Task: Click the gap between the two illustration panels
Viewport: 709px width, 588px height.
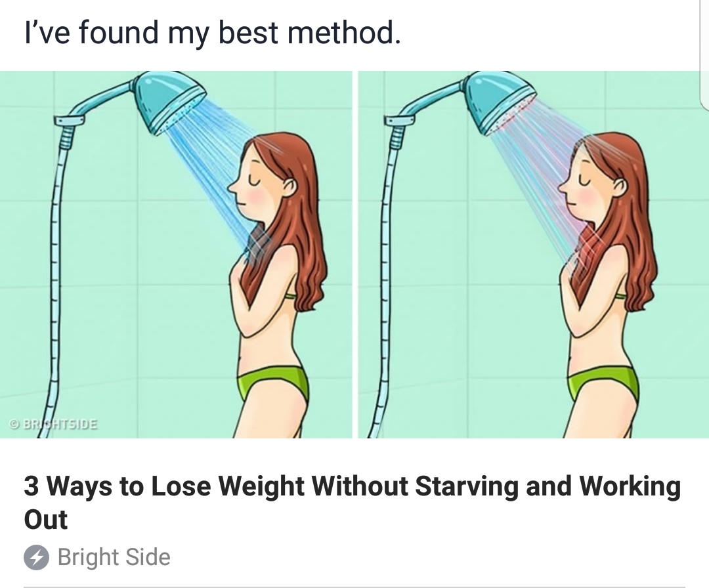Action: [354, 256]
